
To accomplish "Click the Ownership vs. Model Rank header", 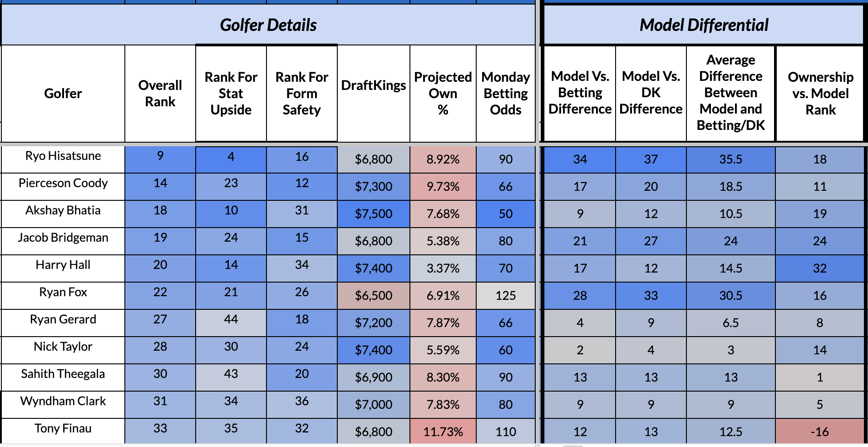I will pyautogui.click(x=820, y=94).
